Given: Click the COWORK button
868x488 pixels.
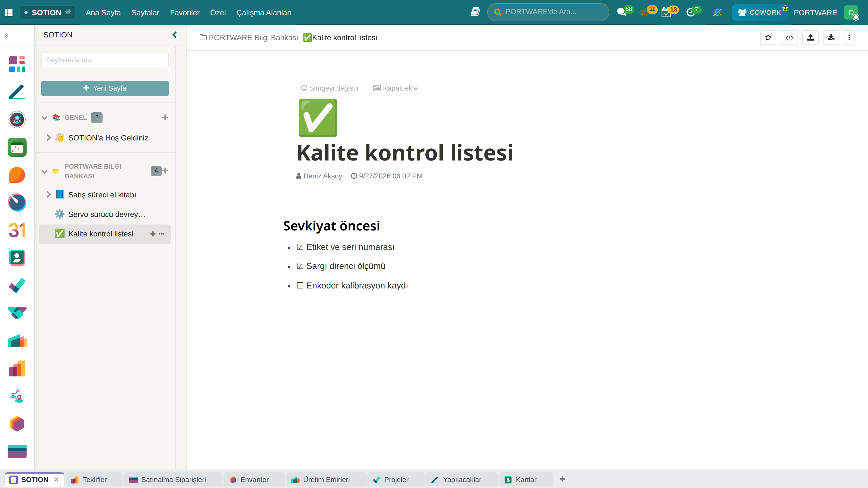Looking at the screenshot, I should tap(759, 12).
